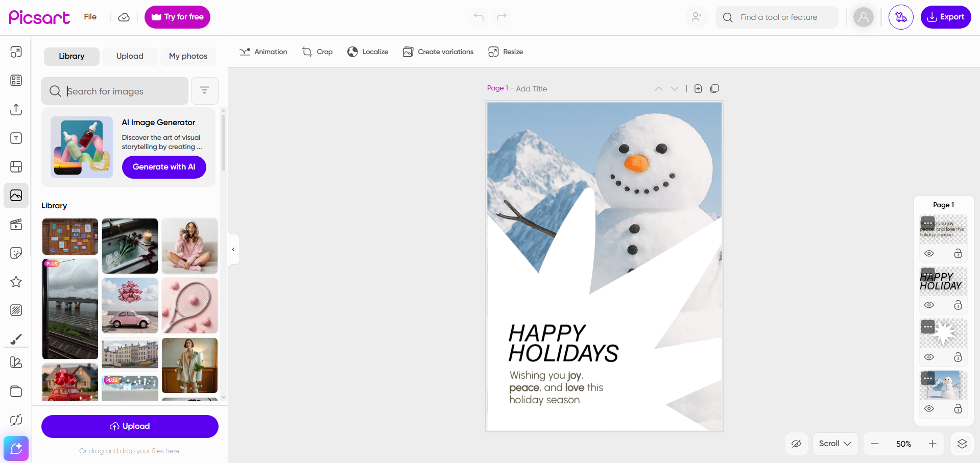Click the Try for free button
The height and width of the screenshot is (463, 980).
[x=177, y=17]
